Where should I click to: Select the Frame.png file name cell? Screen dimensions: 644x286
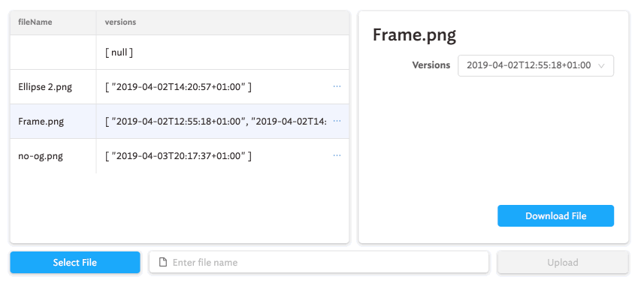click(53, 122)
